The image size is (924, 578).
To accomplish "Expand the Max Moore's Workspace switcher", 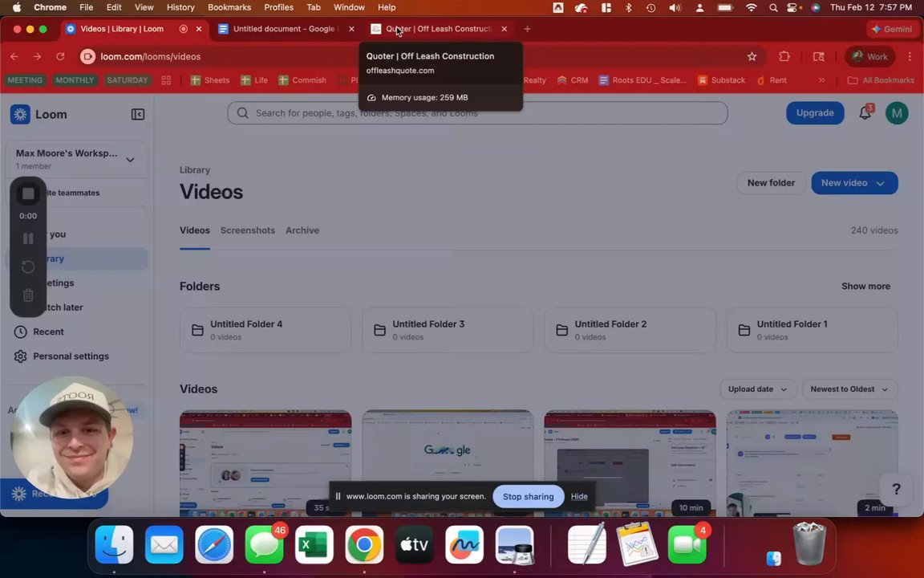I will pyautogui.click(x=77, y=159).
